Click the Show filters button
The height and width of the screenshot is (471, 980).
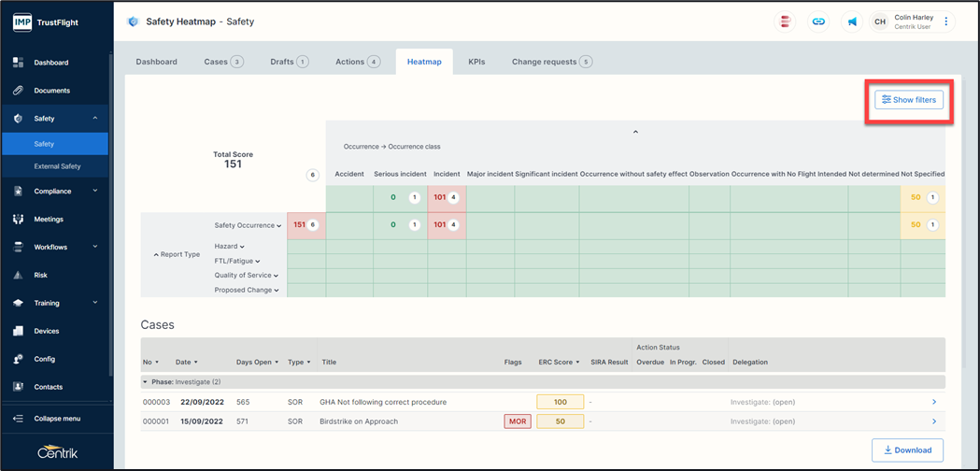coord(909,100)
